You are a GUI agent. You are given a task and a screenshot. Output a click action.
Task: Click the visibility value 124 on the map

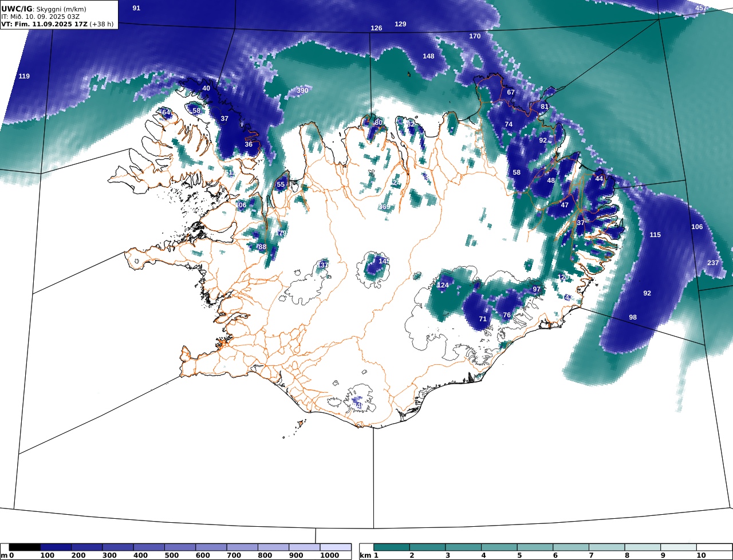(x=443, y=285)
